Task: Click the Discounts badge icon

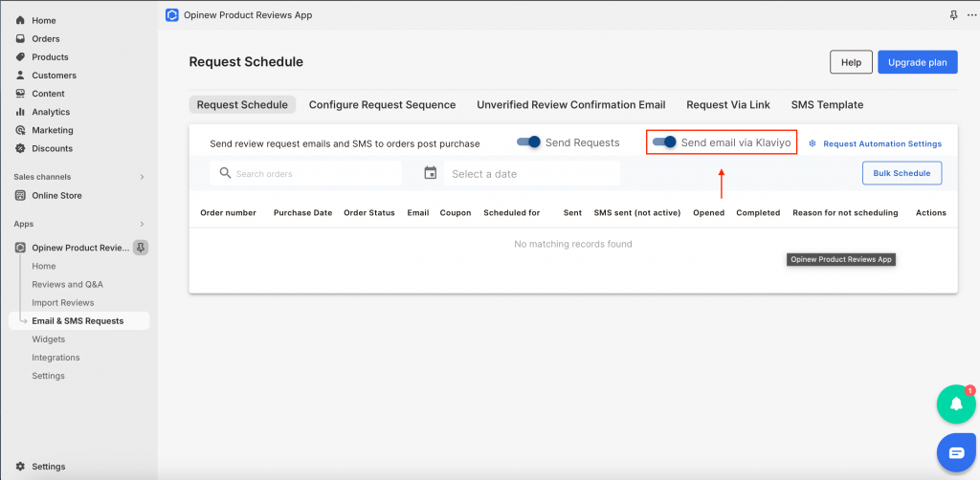Action: [x=20, y=148]
